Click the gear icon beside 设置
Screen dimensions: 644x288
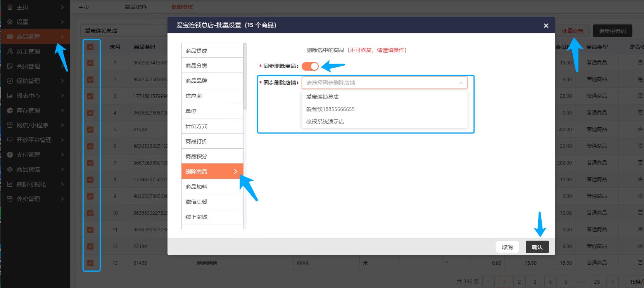click(x=10, y=22)
